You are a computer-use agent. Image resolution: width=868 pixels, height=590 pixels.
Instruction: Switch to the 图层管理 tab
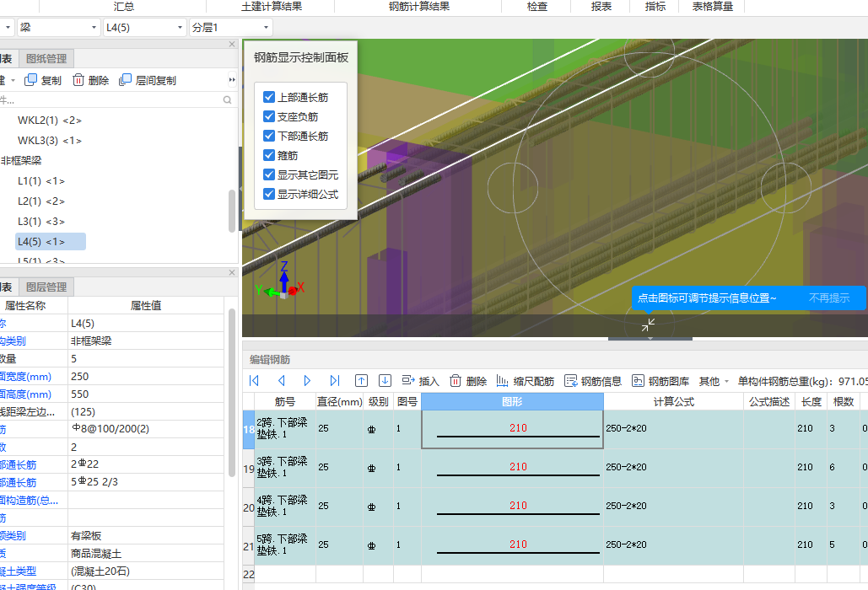pos(46,287)
